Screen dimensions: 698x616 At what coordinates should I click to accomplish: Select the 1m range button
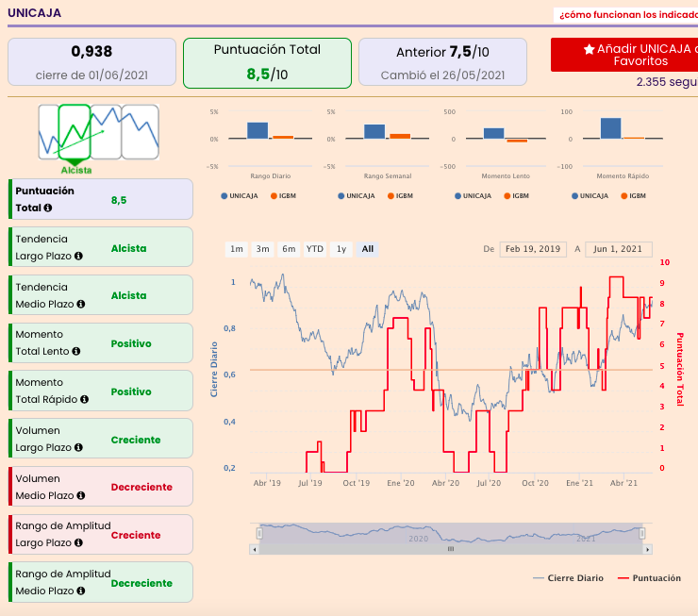click(237, 249)
